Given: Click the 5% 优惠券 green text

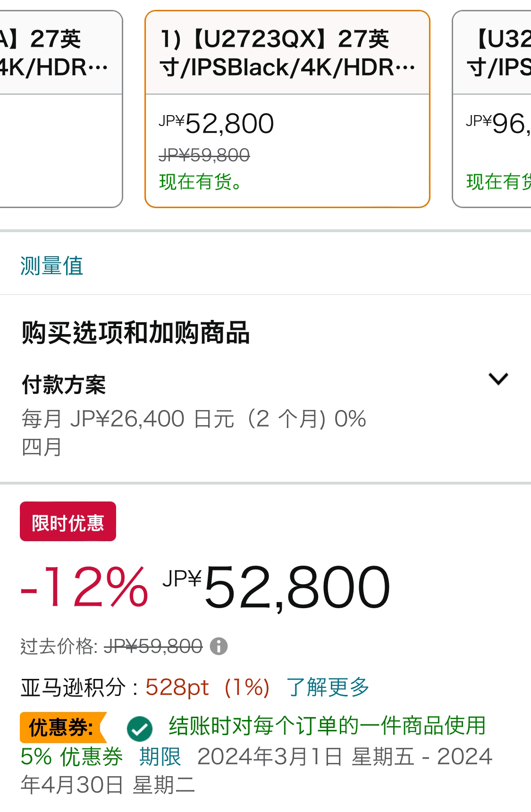Looking at the screenshot, I should coord(72,757).
